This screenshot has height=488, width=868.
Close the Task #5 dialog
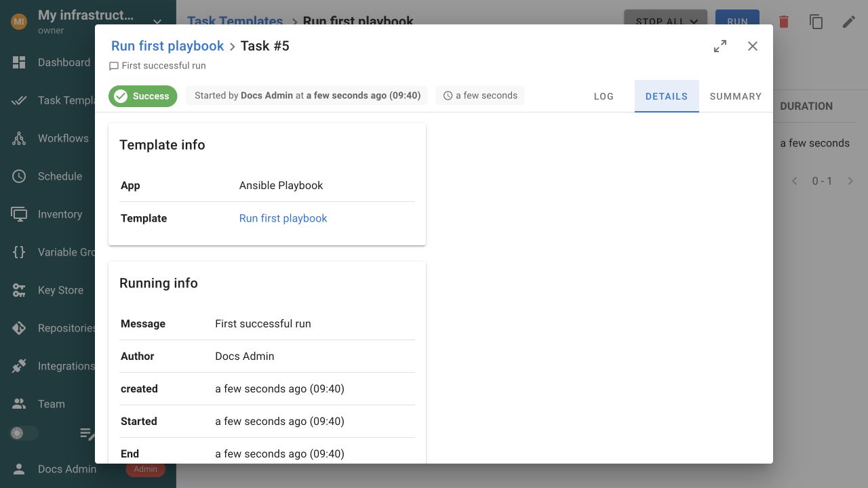point(753,46)
